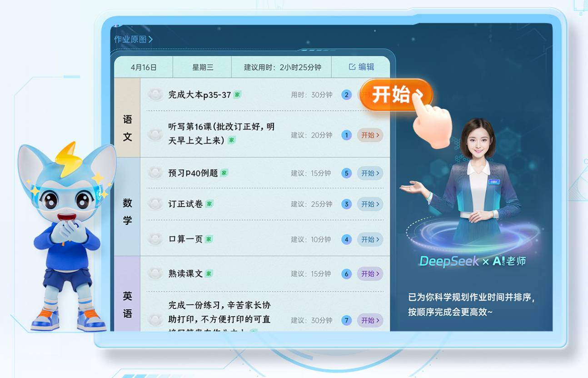The height and width of the screenshot is (378, 588).
Task: Click the blue fox mascot character
Action: tap(67, 236)
